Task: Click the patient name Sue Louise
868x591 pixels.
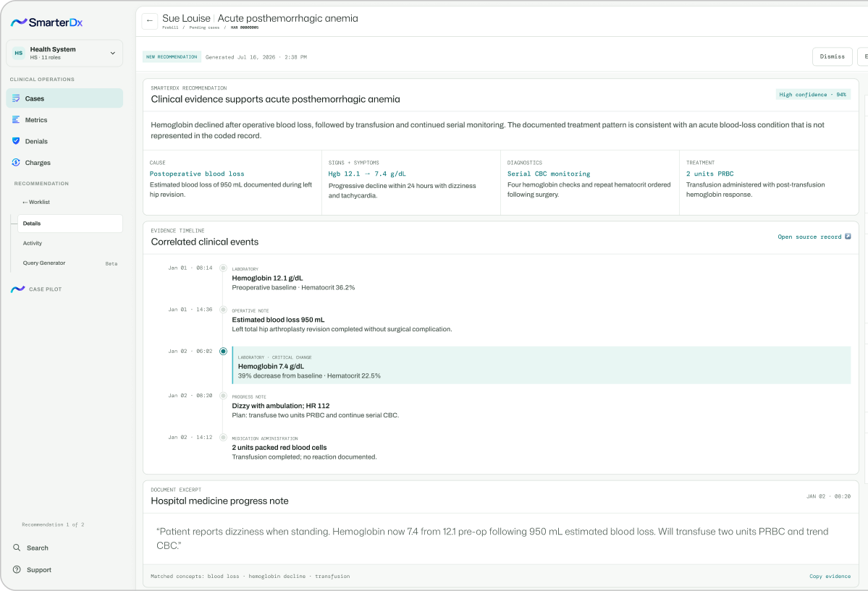Action: coord(186,18)
